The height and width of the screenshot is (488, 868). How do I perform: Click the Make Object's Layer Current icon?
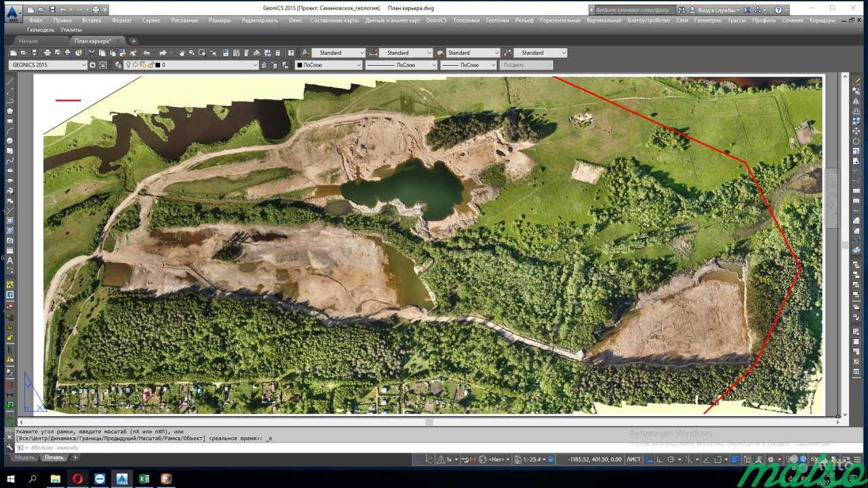pyautogui.click(x=263, y=65)
